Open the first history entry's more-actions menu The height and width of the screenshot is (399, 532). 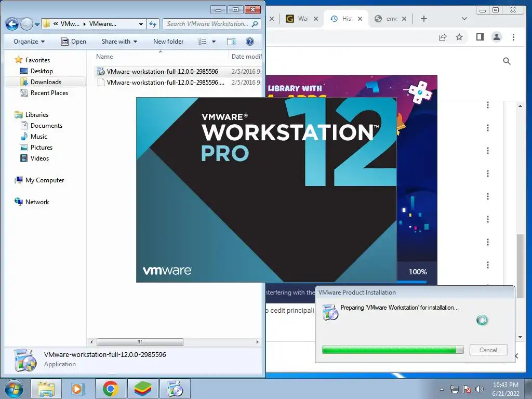point(487,105)
